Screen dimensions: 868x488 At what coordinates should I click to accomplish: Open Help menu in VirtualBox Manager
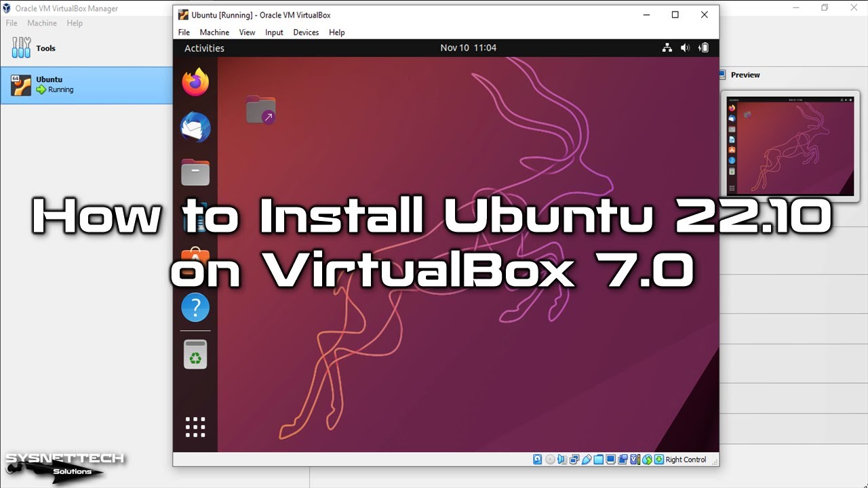click(75, 23)
